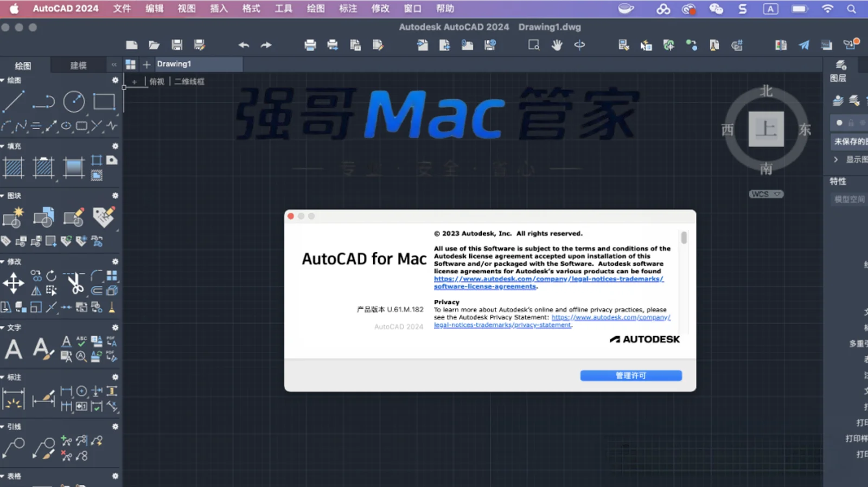Click the 管理许可 button
Viewport: 868px width, 487px height.
(x=631, y=376)
